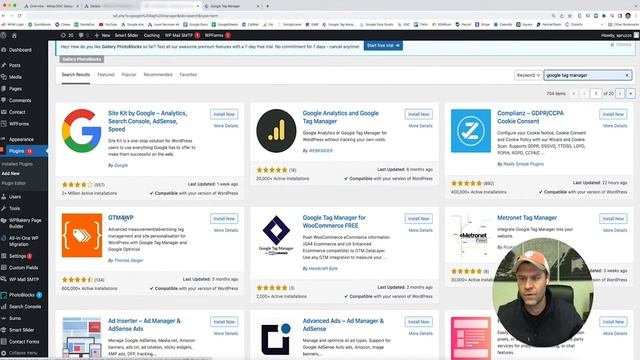640x360 pixels.
Task: Click New in the admin bar
Action: click(102, 36)
